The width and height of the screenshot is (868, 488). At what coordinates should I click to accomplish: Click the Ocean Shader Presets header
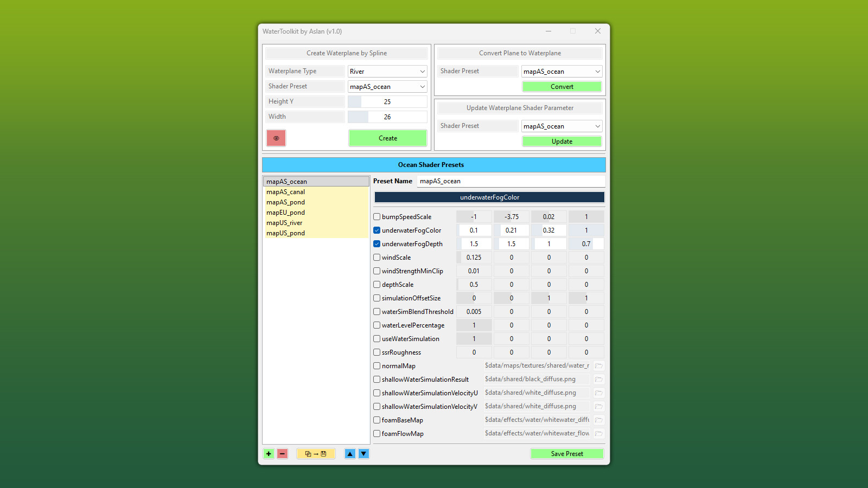point(431,165)
